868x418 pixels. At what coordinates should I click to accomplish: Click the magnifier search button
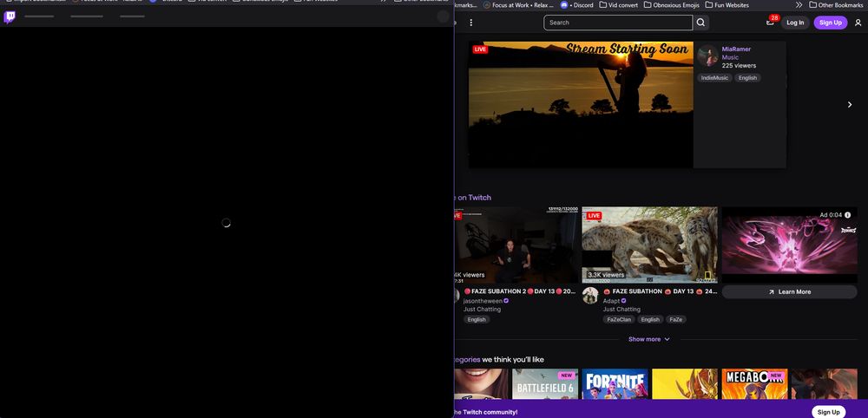click(700, 23)
